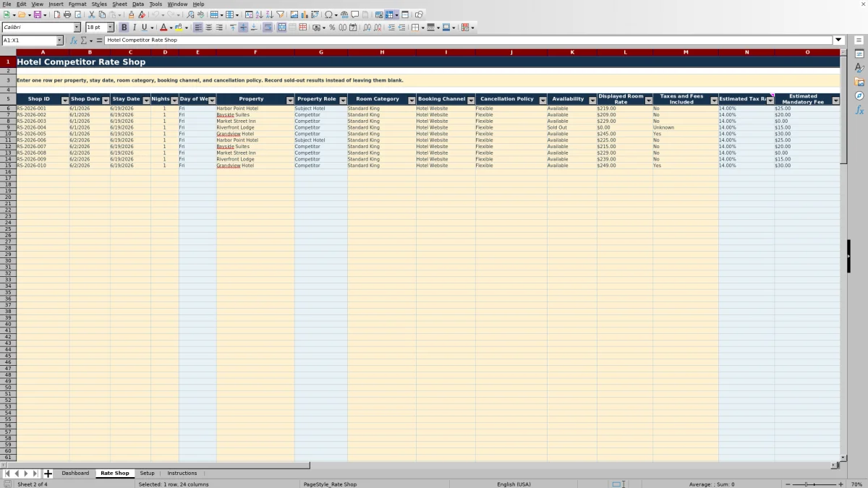Viewport: 868px width, 488px height.
Task: Toggle Underline formatting
Action: tap(144, 27)
